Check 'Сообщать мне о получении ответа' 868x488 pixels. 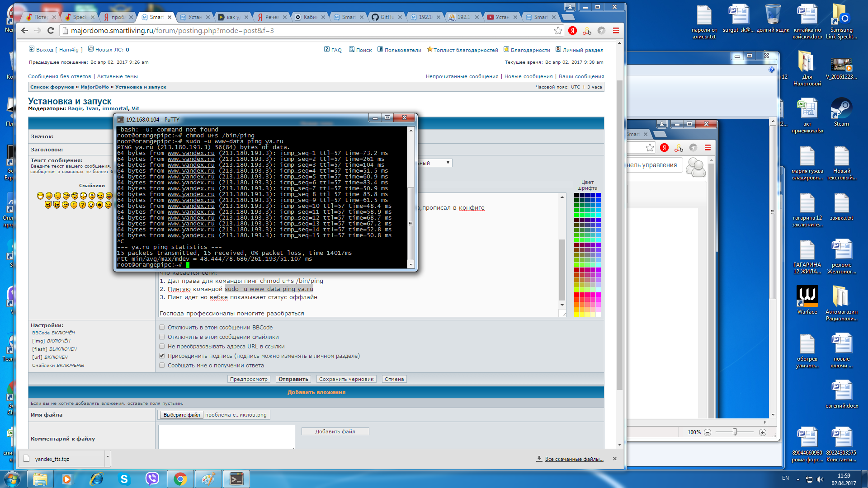click(162, 366)
